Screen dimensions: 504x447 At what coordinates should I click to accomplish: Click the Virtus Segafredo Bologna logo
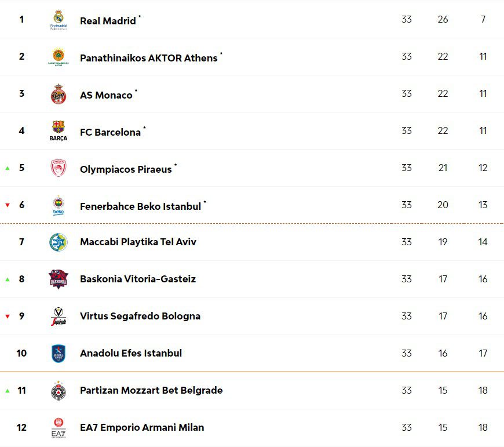[x=59, y=317]
